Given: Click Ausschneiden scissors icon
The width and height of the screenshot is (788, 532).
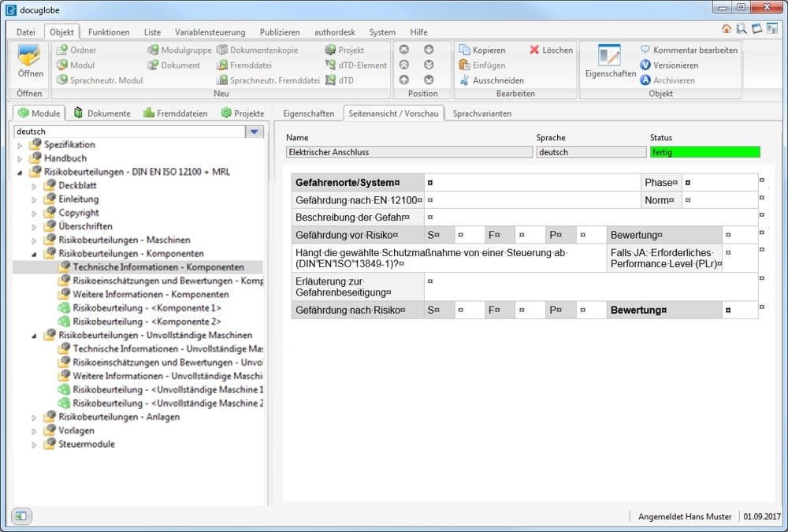Looking at the screenshot, I should pos(465,80).
